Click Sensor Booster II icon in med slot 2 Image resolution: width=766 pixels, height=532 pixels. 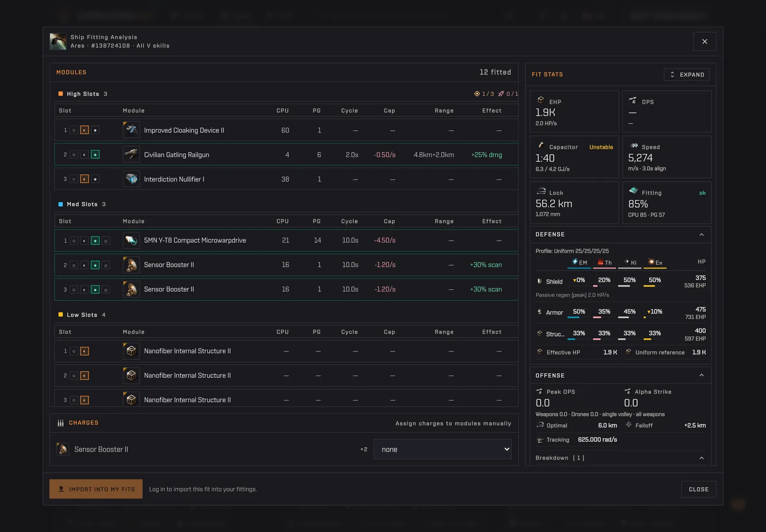coord(131,265)
